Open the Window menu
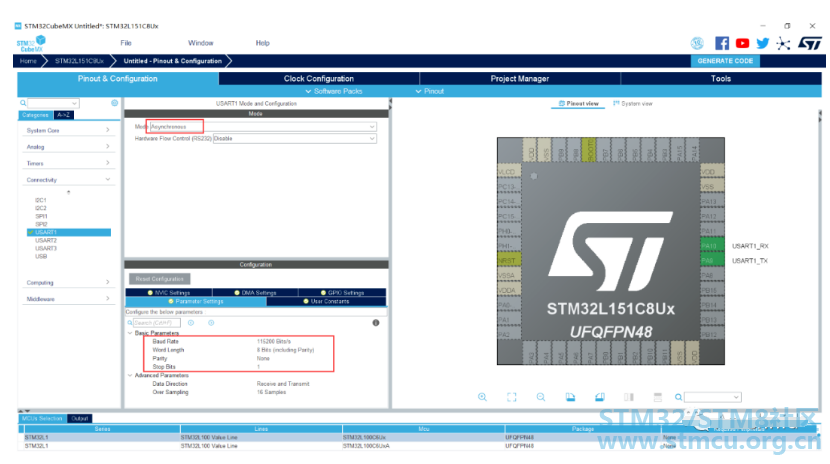This screenshot has height=464, width=830. click(x=201, y=43)
